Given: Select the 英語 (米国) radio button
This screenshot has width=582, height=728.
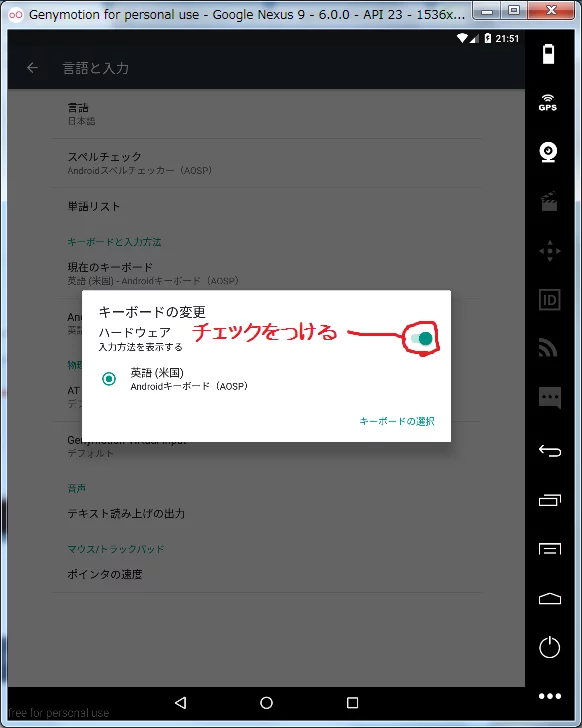Looking at the screenshot, I should pos(109,379).
